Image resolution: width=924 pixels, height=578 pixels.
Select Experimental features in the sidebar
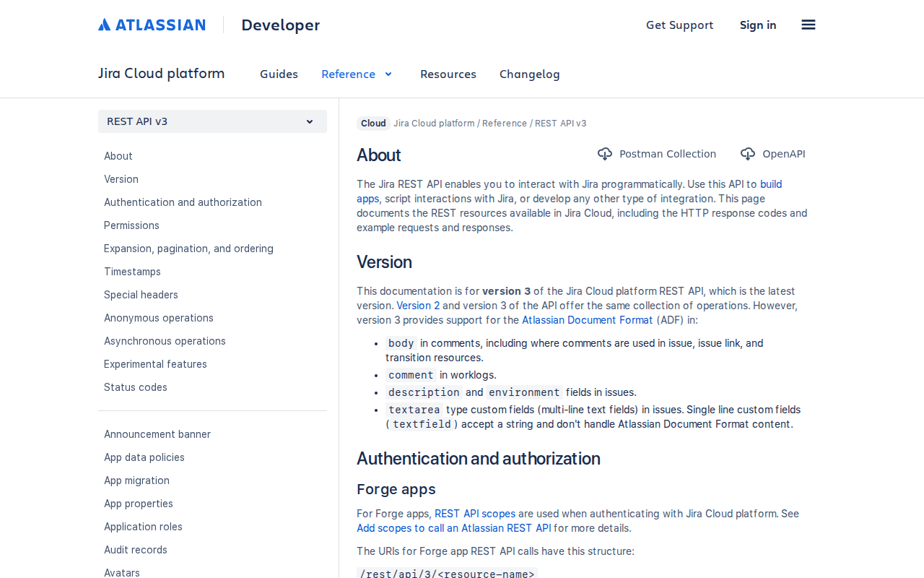coord(155,364)
